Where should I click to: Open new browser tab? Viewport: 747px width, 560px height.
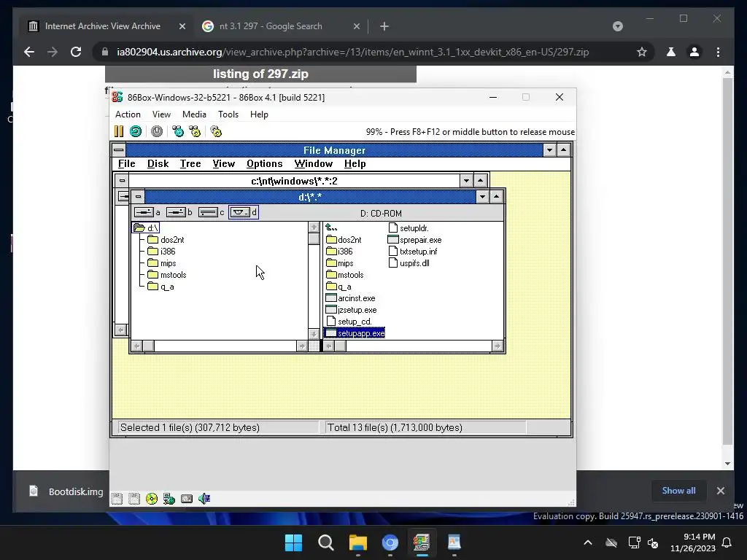coord(384,26)
